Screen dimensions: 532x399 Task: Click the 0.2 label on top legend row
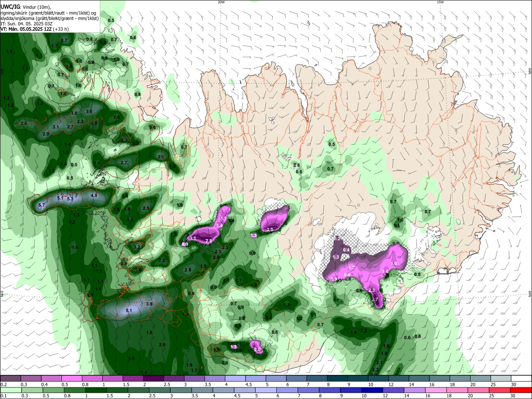click(x=3, y=384)
